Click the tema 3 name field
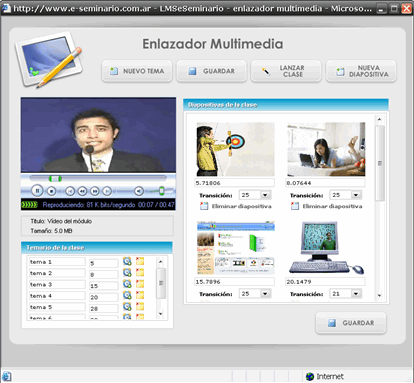The width and height of the screenshot is (414, 383). (57, 285)
